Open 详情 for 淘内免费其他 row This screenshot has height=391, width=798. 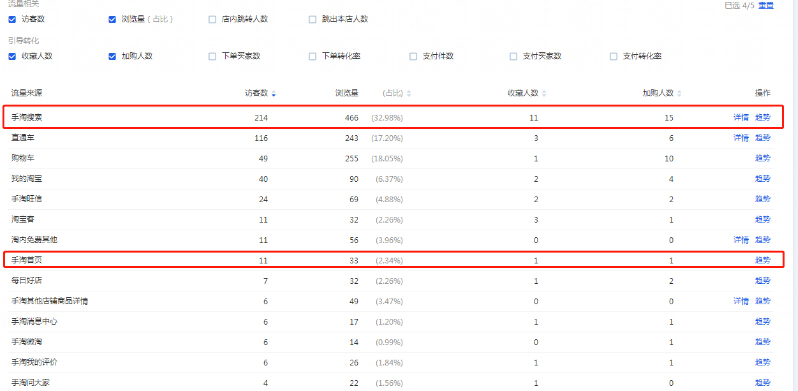741,240
